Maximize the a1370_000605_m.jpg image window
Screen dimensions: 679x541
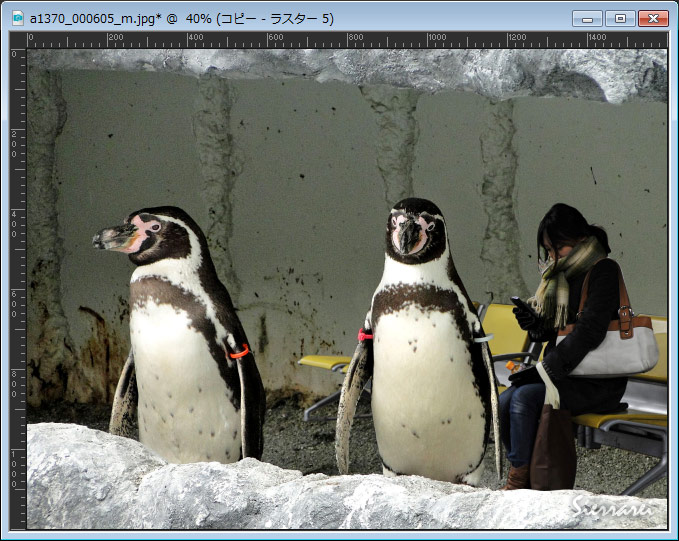(x=620, y=18)
